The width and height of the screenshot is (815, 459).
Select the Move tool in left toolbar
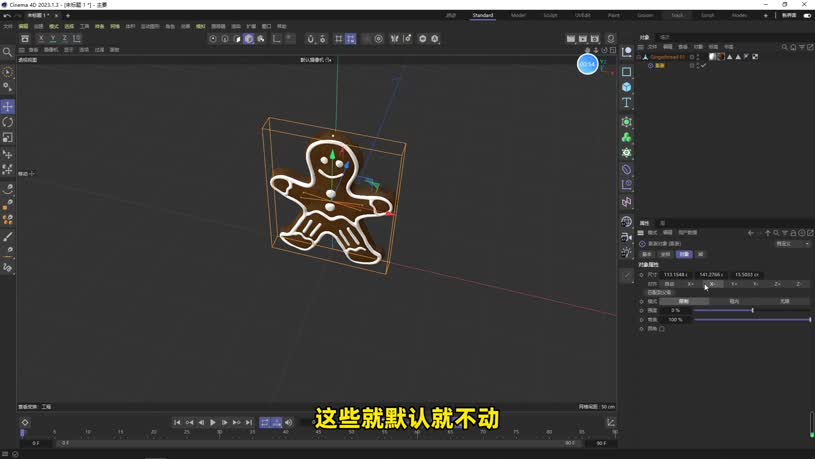[x=7, y=107]
